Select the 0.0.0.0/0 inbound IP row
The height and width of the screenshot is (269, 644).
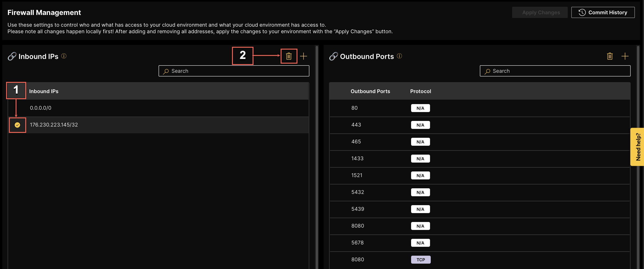click(x=40, y=108)
